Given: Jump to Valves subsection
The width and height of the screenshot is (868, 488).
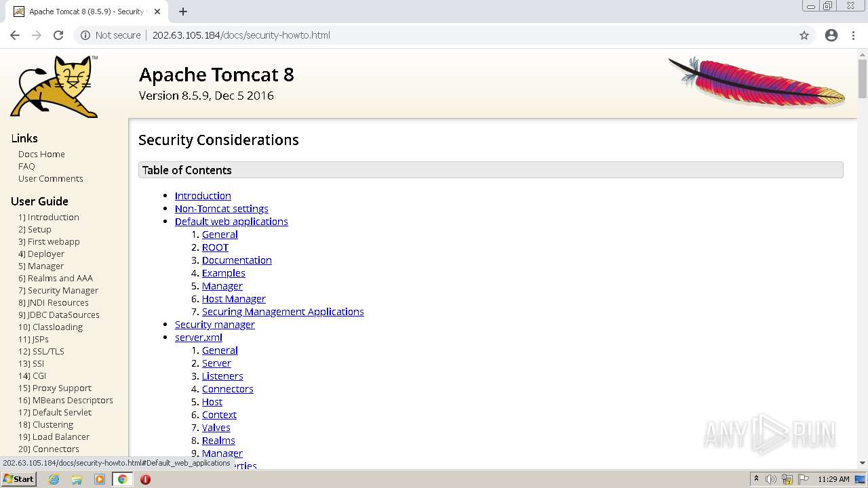Looking at the screenshot, I should tap(216, 427).
